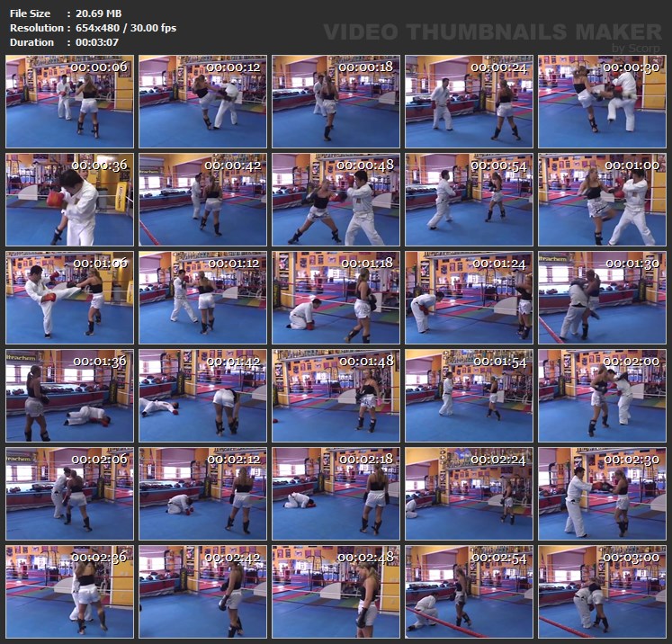Choose the frame at 00:00:54
672x644 pixels.
[469, 200]
